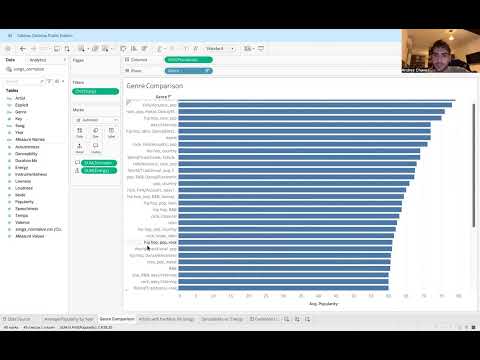The height and width of the screenshot is (360, 480).
Task: Open the Dashboard 1 tab
Action: pyautogui.click(x=263, y=319)
